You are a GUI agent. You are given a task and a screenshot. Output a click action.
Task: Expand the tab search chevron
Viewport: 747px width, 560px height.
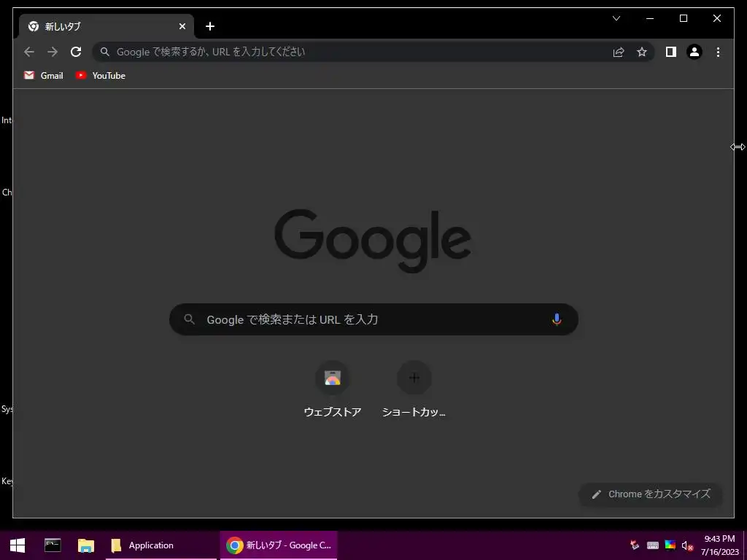coord(616,18)
